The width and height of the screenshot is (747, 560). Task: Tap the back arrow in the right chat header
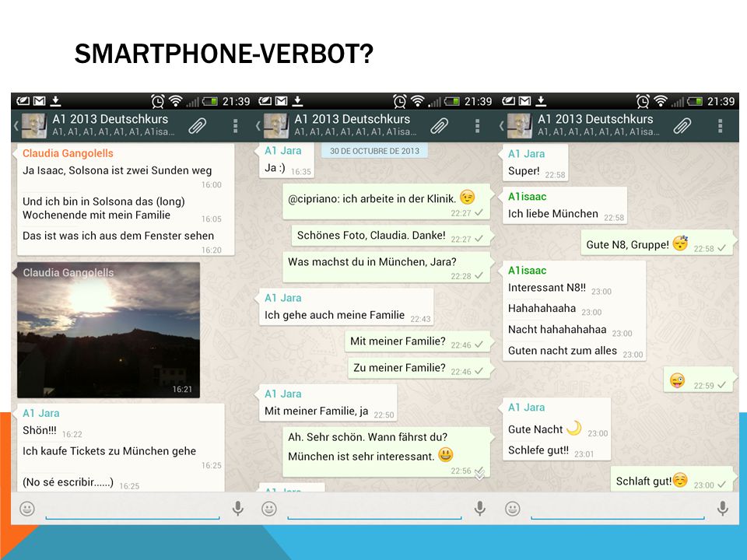pyautogui.click(x=501, y=126)
